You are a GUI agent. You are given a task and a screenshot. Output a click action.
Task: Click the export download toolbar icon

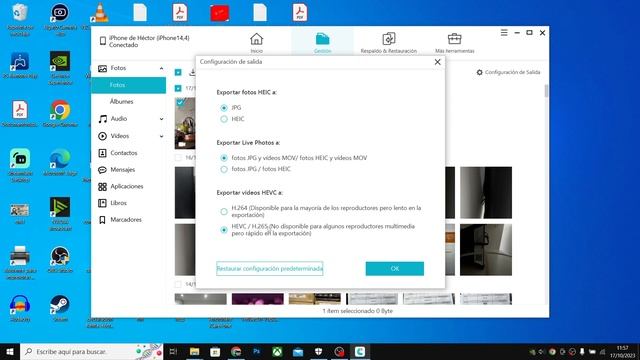tap(192, 72)
